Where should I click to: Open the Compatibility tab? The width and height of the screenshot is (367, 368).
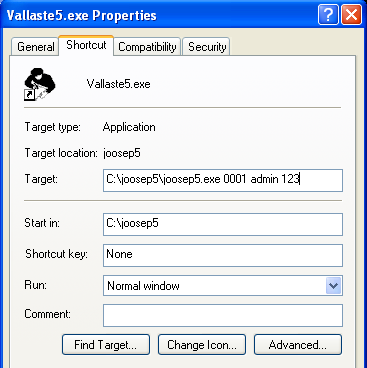(x=147, y=47)
